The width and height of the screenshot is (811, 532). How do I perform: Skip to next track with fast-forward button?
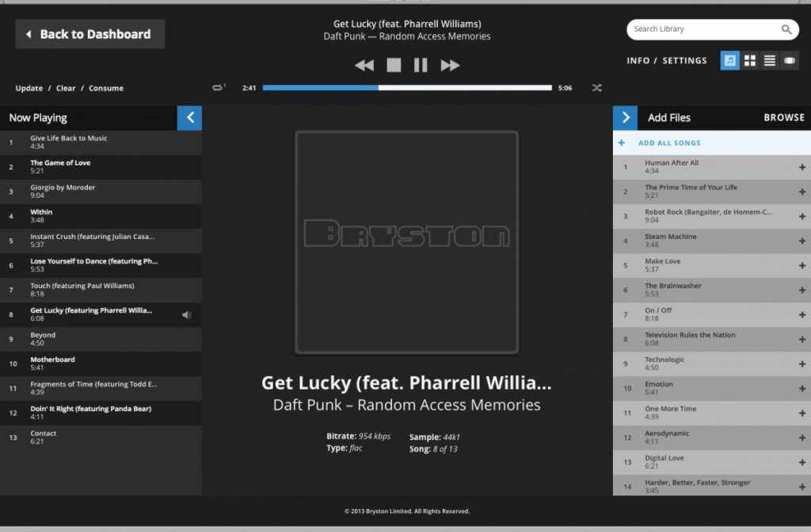[450, 65]
